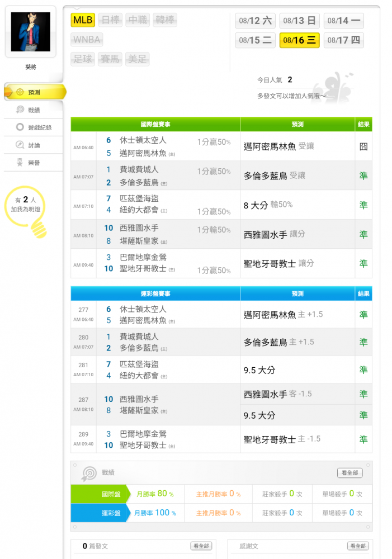
Task: Click the 榮譽 medal icon
Action: coord(20,163)
